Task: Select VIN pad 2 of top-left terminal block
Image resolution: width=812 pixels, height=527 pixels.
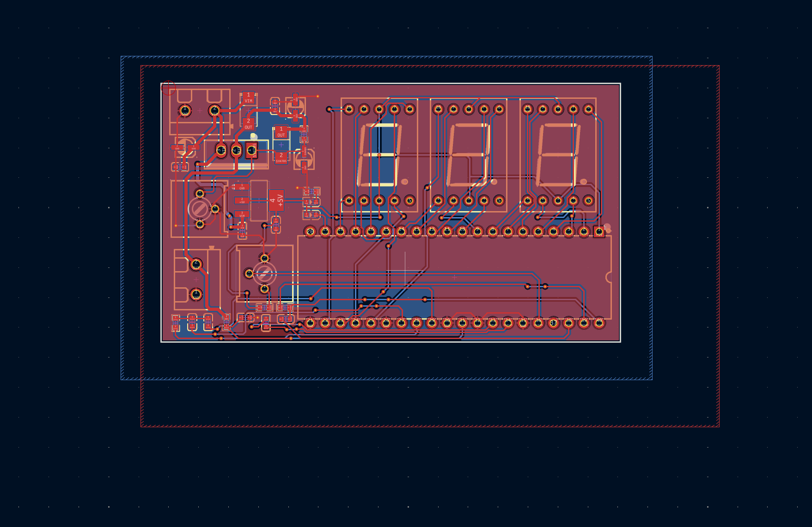Action: [x=214, y=110]
